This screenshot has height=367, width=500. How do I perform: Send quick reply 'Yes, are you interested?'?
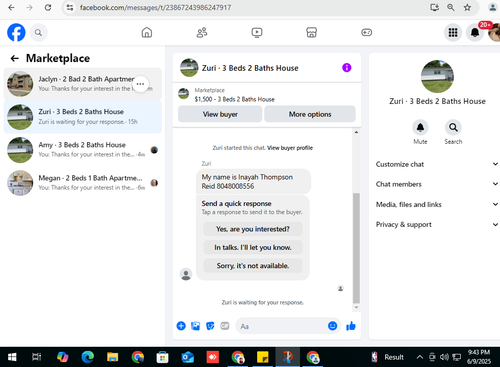(x=253, y=229)
